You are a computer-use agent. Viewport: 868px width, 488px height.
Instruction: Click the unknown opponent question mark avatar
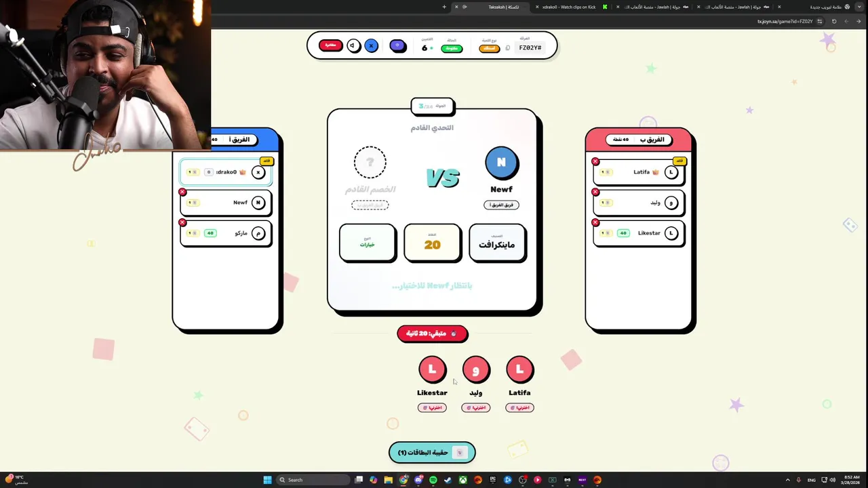coord(370,163)
